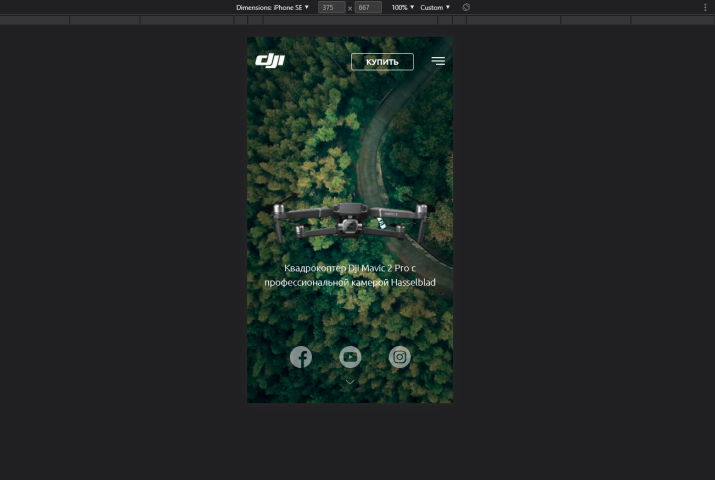This screenshot has height=480, width=715.
Task: Open the Dimensions iPhone SE dropdown
Action: [272, 7]
